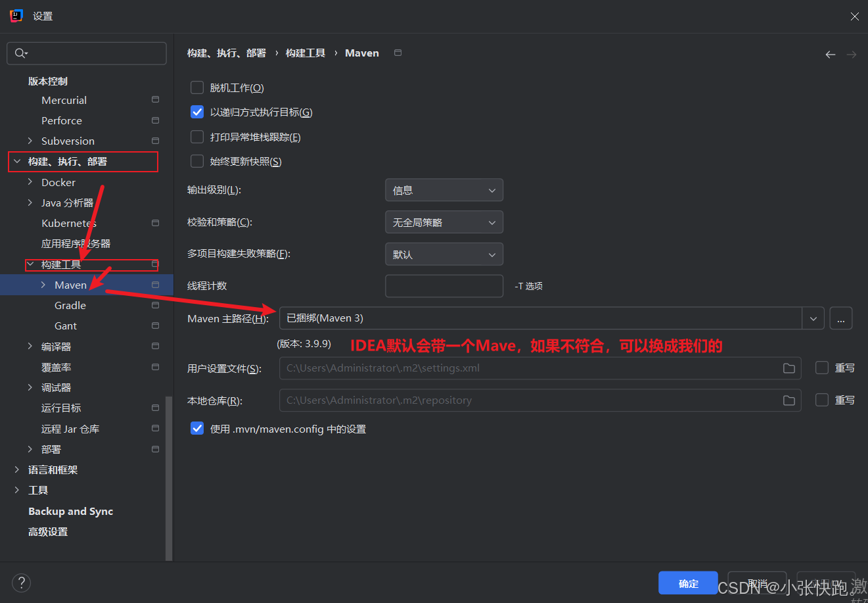
Task: Collapse the 构建、执行、部署 section
Action: pyautogui.click(x=17, y=161)
